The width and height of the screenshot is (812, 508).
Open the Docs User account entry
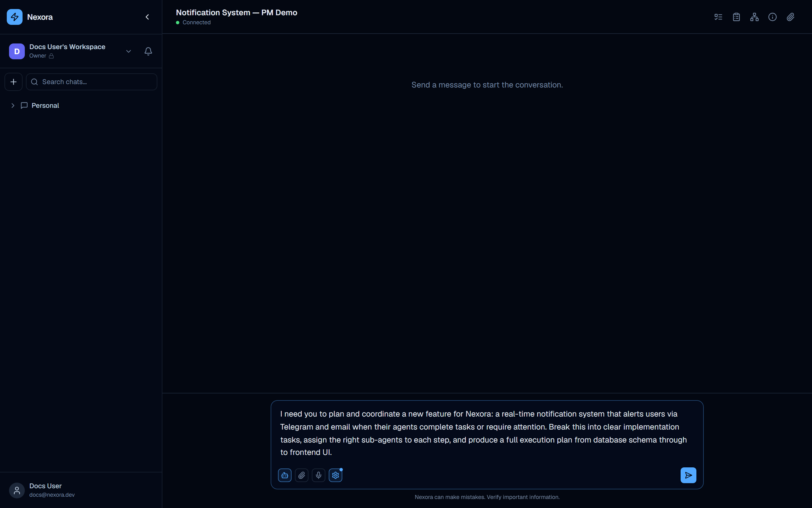[81, 490]
